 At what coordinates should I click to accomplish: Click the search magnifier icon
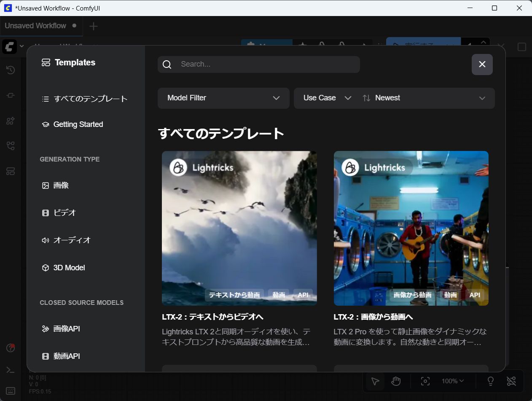click(x=167, y=65)
